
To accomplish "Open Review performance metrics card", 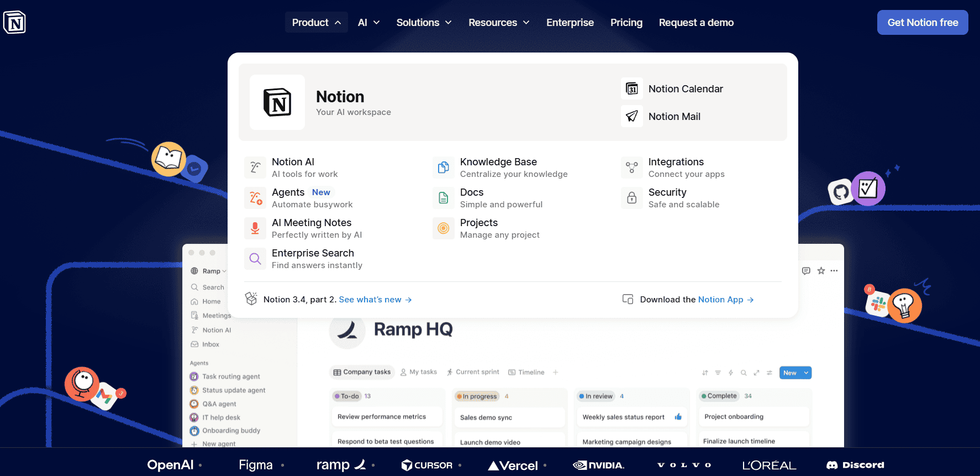I will (387, 417).
